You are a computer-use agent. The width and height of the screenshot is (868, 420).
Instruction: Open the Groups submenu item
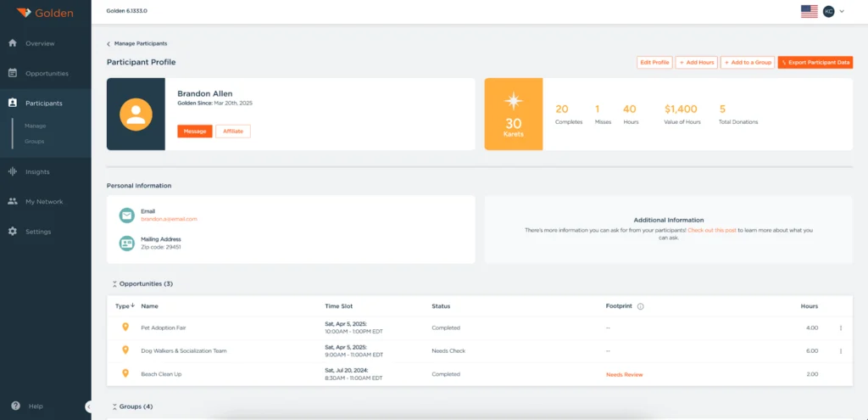click(34, 142)
